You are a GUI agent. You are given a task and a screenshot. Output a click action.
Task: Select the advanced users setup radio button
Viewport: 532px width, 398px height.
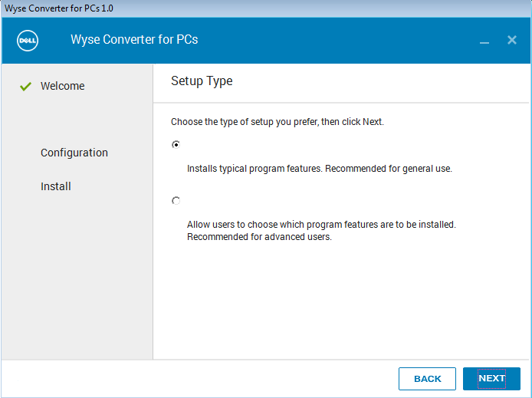pyautogui.click(x=176, y=201)
